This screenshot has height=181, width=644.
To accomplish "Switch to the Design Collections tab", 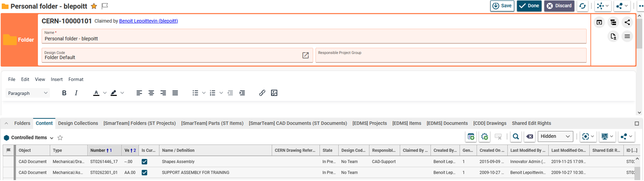I will (78, 123).
